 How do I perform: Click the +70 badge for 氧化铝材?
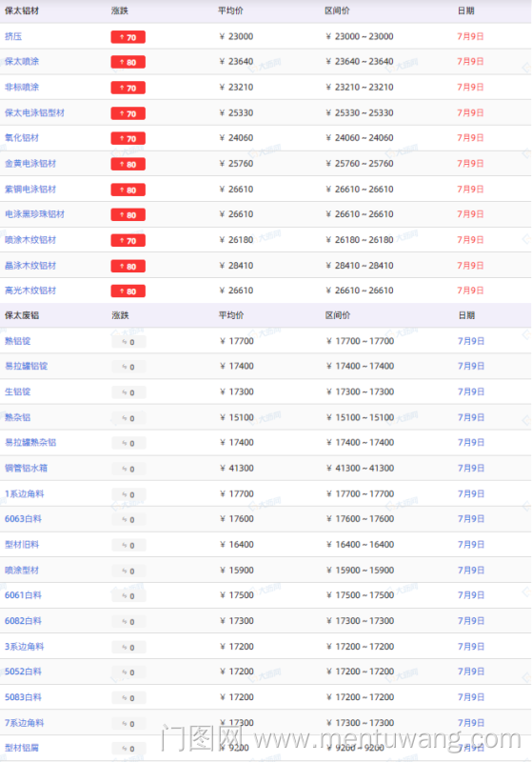click(x=128, y=138)
